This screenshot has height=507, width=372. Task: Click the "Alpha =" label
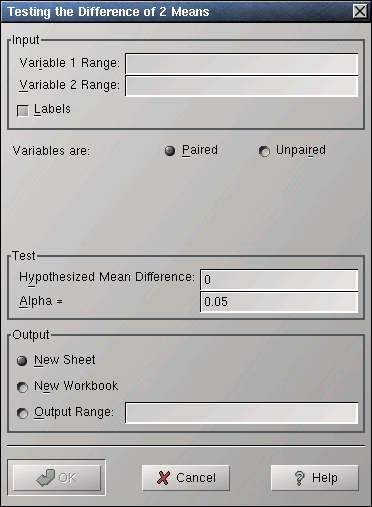tap(41, 301)
